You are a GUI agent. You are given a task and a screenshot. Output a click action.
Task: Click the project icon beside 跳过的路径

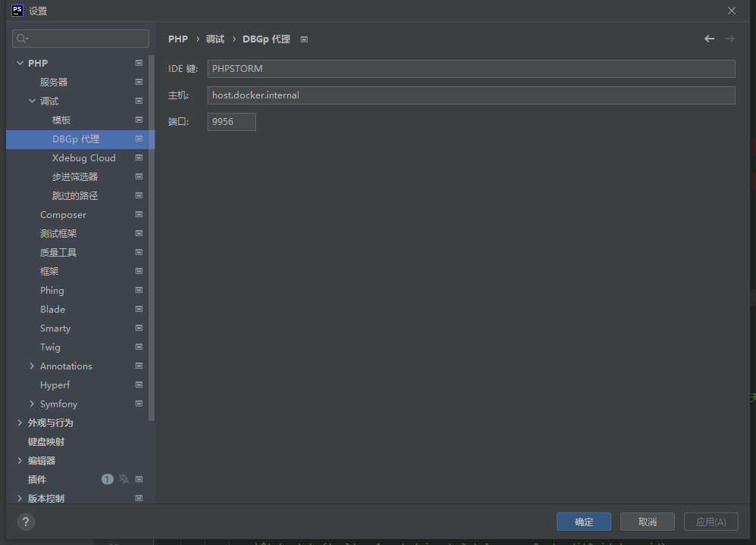tap(139, 195)
